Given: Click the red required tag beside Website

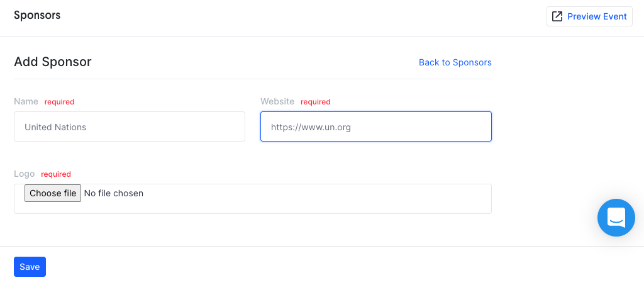Looking at the screenshot, I should (316, 102).
